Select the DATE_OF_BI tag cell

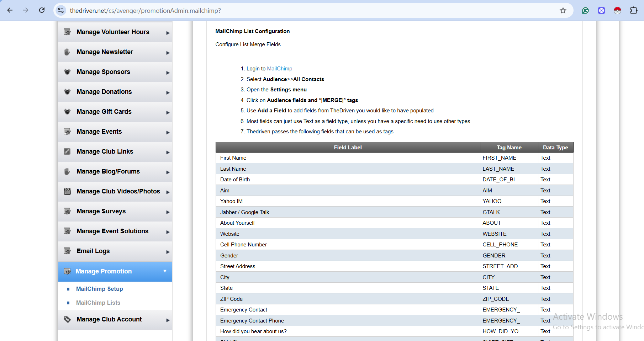509,180
